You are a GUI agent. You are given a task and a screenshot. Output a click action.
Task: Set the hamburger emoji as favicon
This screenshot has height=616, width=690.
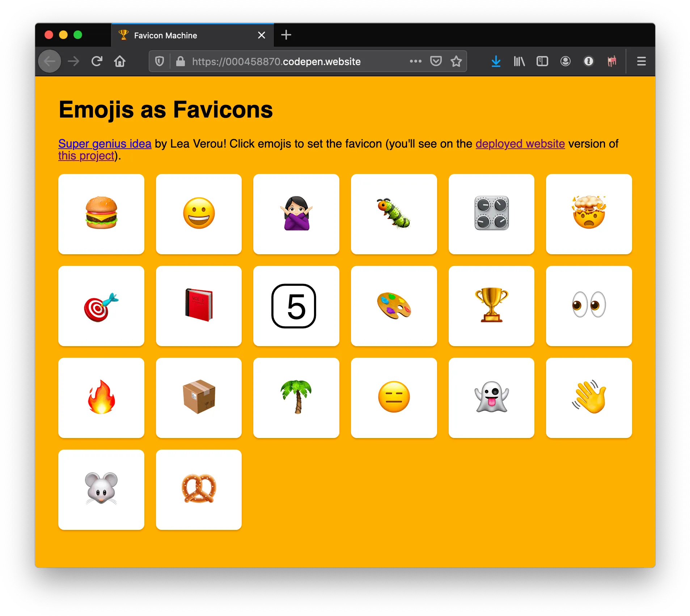coord(101,214)
